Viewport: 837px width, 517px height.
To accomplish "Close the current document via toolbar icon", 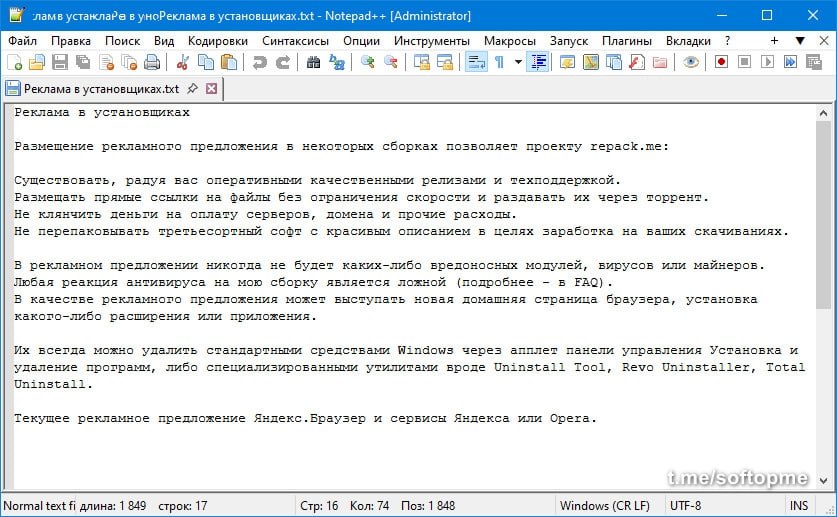I will [x=106, y=62].
